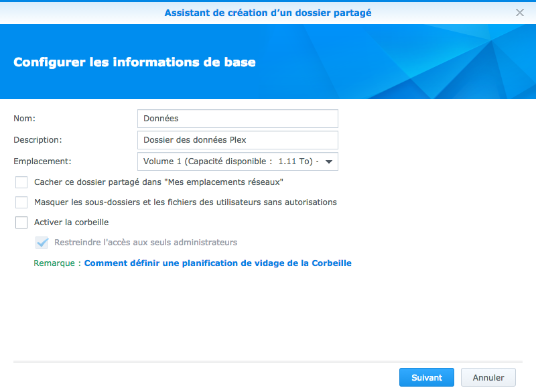The image size is (536, 392).
Task: Check "Masquer les sous-dossiers et les fichiers" option
Action: coord(21,202)
